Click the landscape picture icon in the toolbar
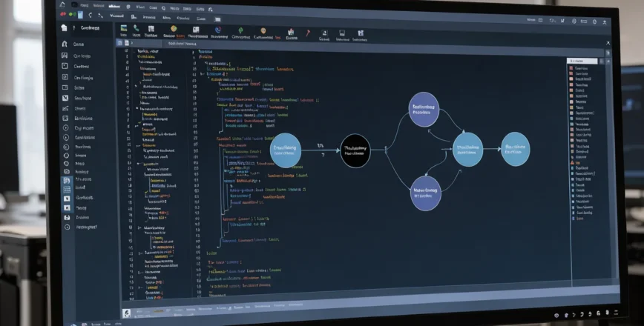This screenshot has height=326, width=644. [124, 28]
